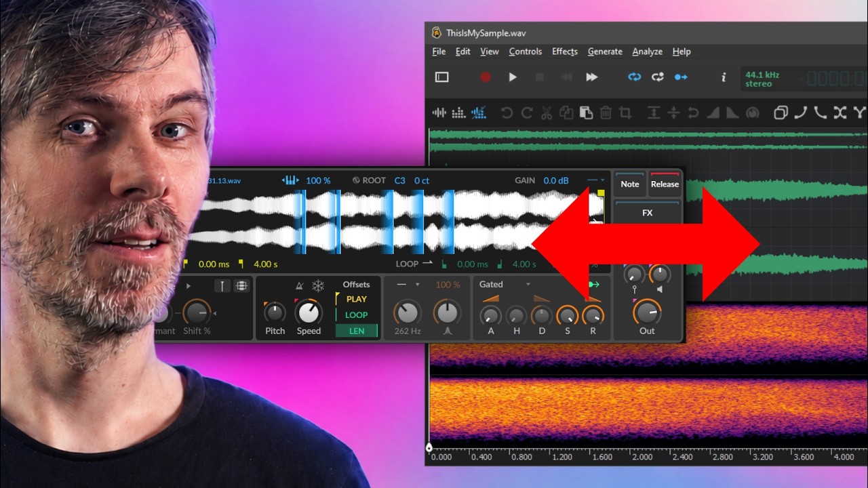868x488 pixels.
Task: Click the 0.0 dB GAIN value
Action: pos(556,180)
